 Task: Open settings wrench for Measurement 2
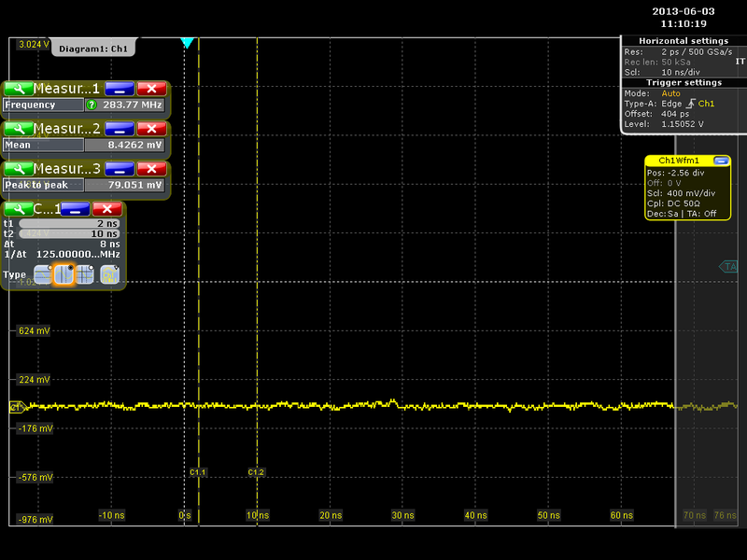point(18,129)
